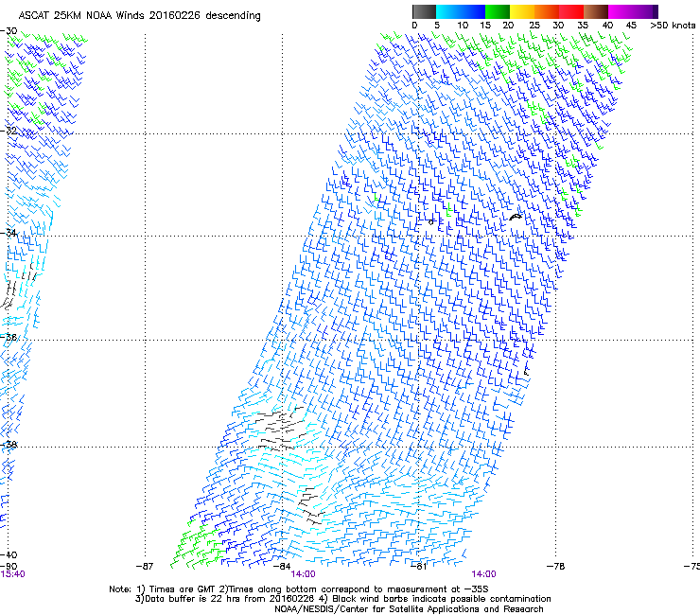Click the '-30' latitude axis label
Viewport: 700px width, 615px height.
pyautogui.click(x=9, y=31)
